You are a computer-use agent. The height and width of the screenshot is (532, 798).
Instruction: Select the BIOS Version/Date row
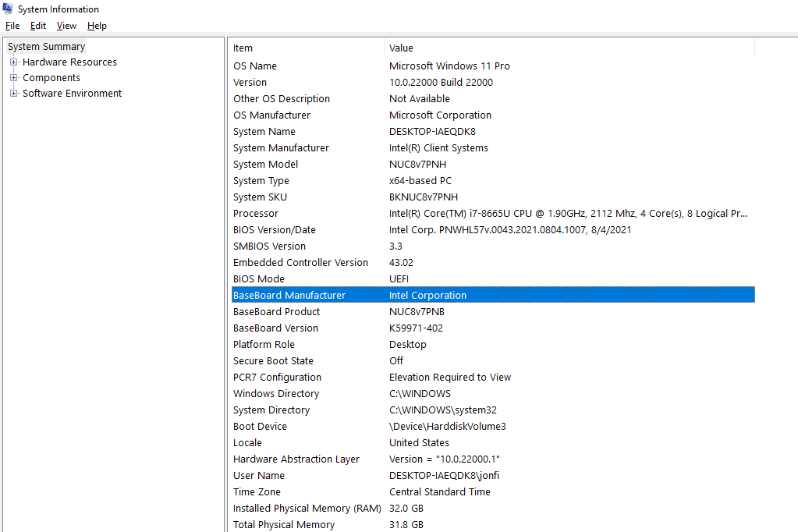pos(493,229)
